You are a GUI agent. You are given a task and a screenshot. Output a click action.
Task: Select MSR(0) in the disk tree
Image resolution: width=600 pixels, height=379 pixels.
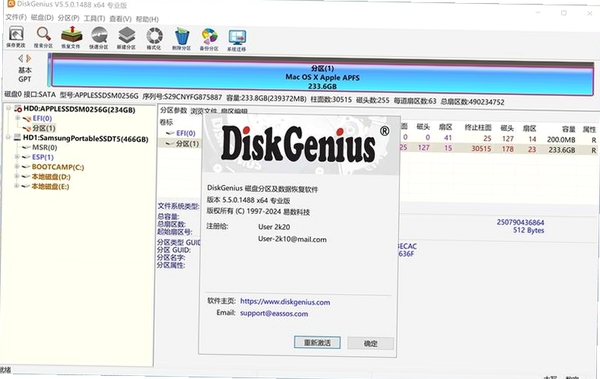click(x=45, y=147)
